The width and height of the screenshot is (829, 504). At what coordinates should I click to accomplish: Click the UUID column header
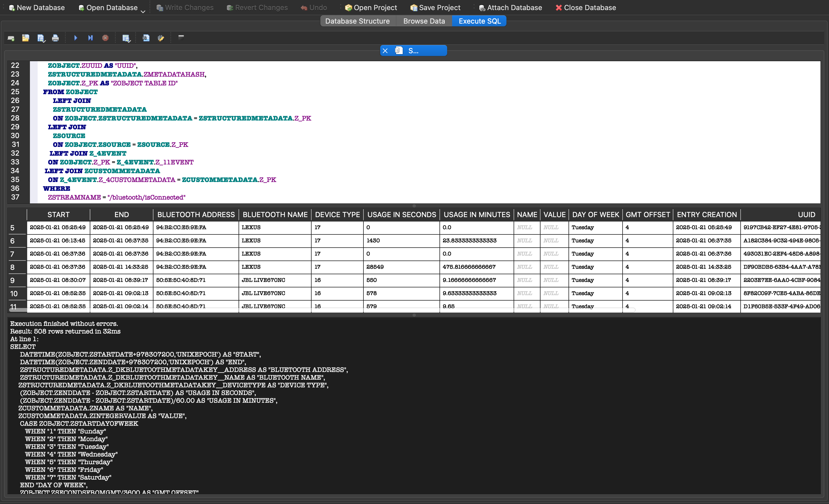pyautogui.click(x=781, y=215)
